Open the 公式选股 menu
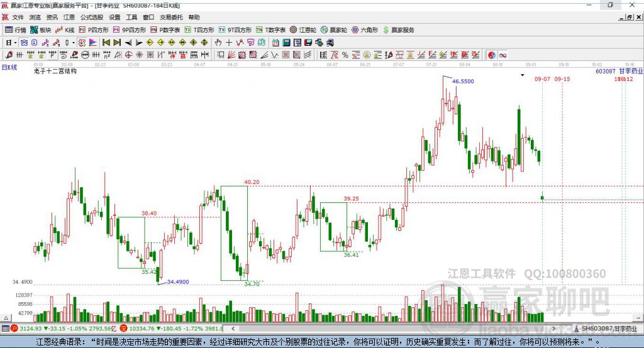Image resolution: width=644 pixels, height=348 pixels. (92, 17)
